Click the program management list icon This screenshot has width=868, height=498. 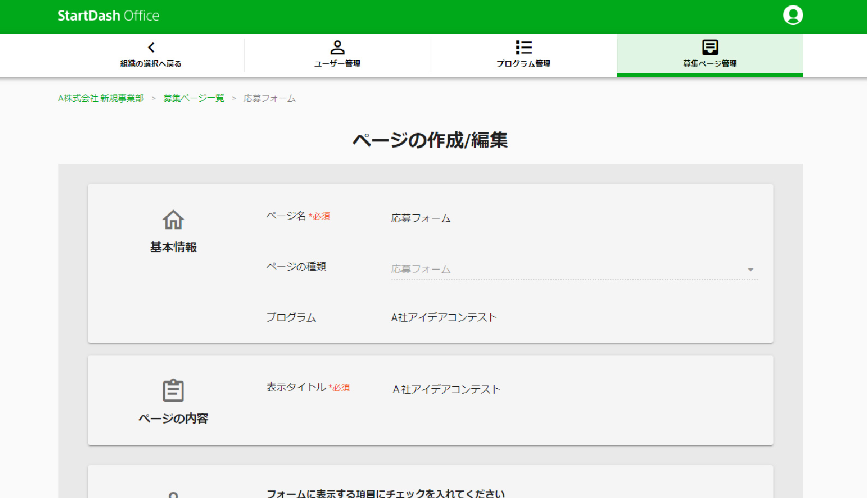pyautogui.click(x=524, y=48)
